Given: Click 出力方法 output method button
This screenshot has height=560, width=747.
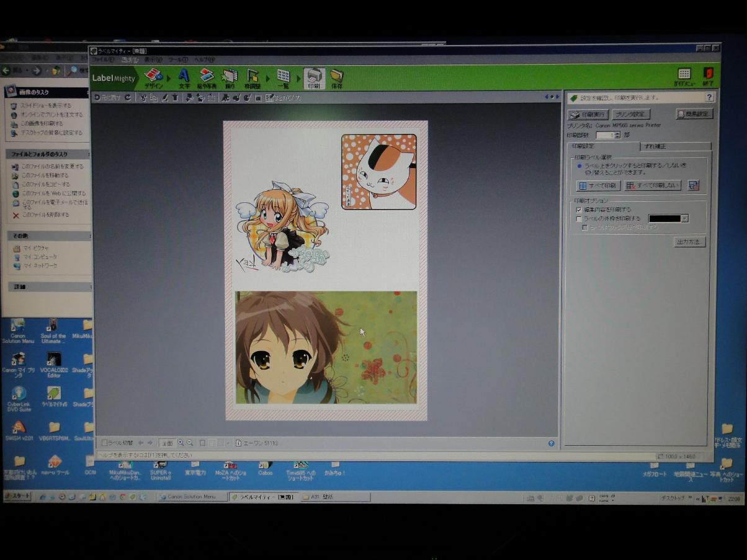Looking at the screenshot, I should tap(689, 242).
